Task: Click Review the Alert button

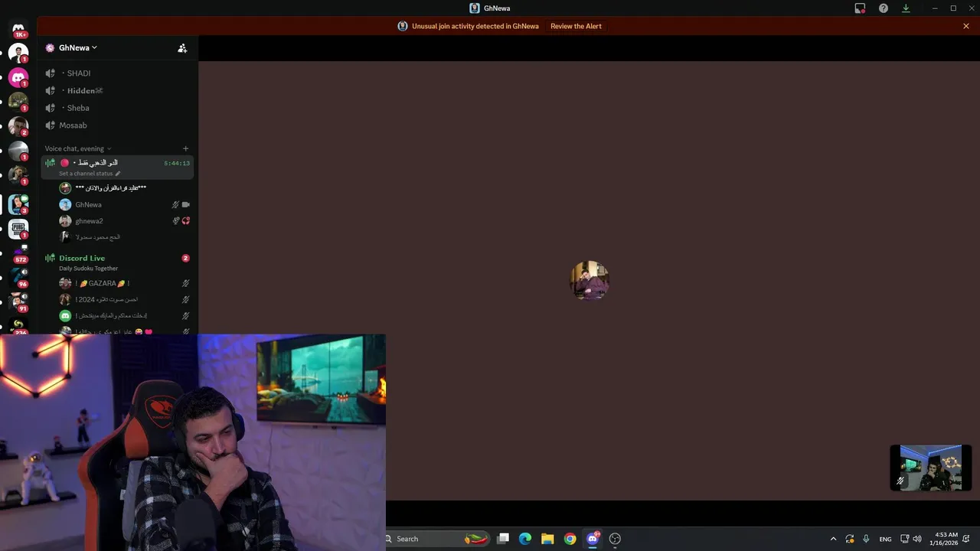Action: coord(576,26)
